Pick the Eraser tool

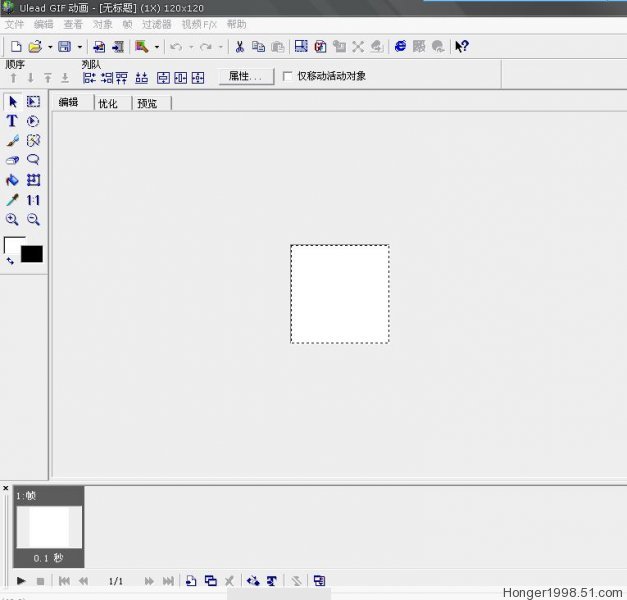[x=12, y=160]
